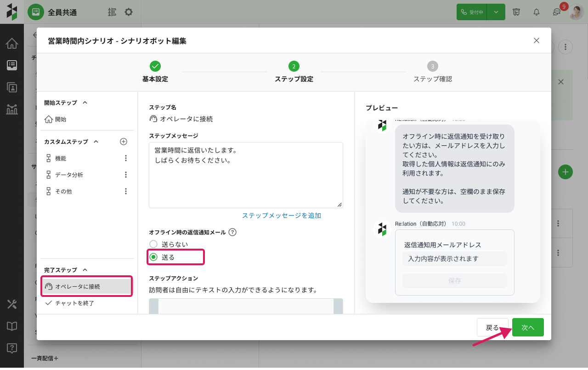Collapse the 開始ステップ section

[x=85, y=102]
